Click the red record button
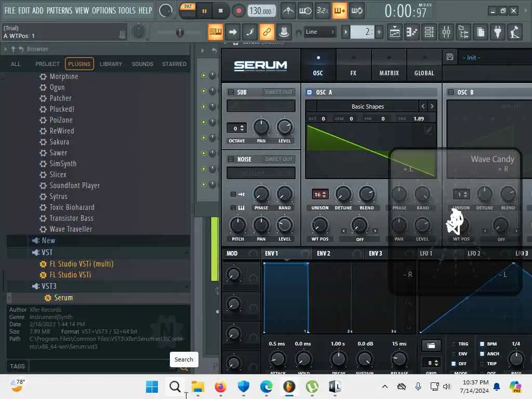Viewport: 532px width, 399px height. point(238,11)
